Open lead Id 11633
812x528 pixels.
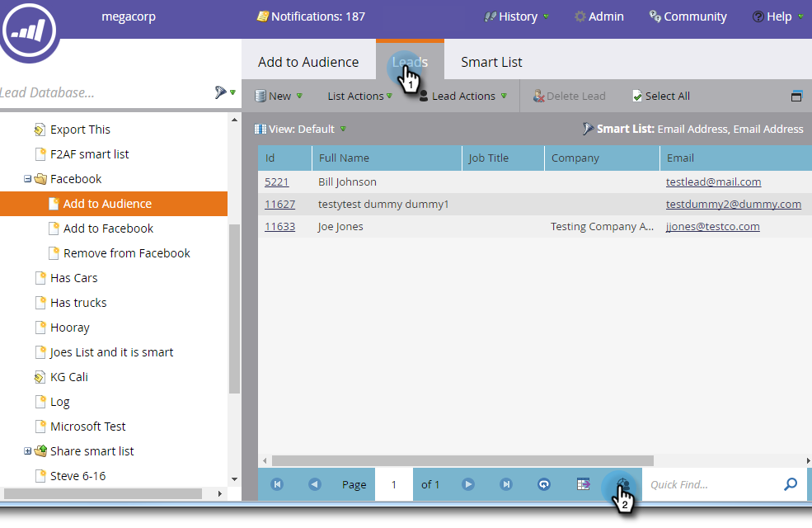point(279,227)
